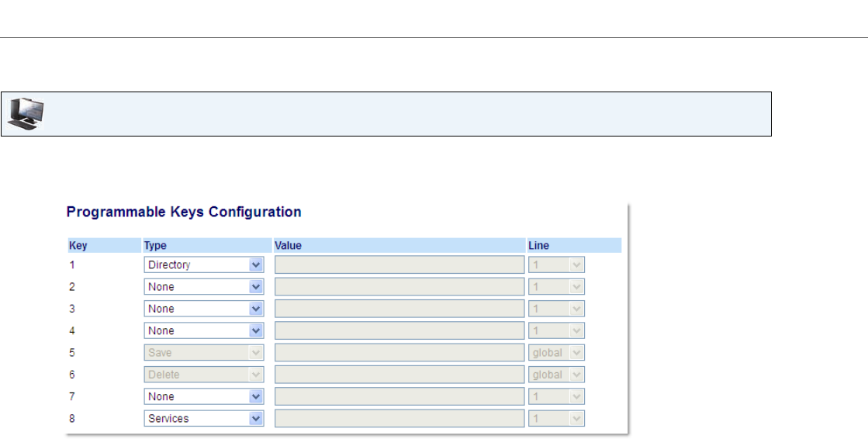Click the Value field for key 2
Screen dimensions: 868x439
(399, 287)
